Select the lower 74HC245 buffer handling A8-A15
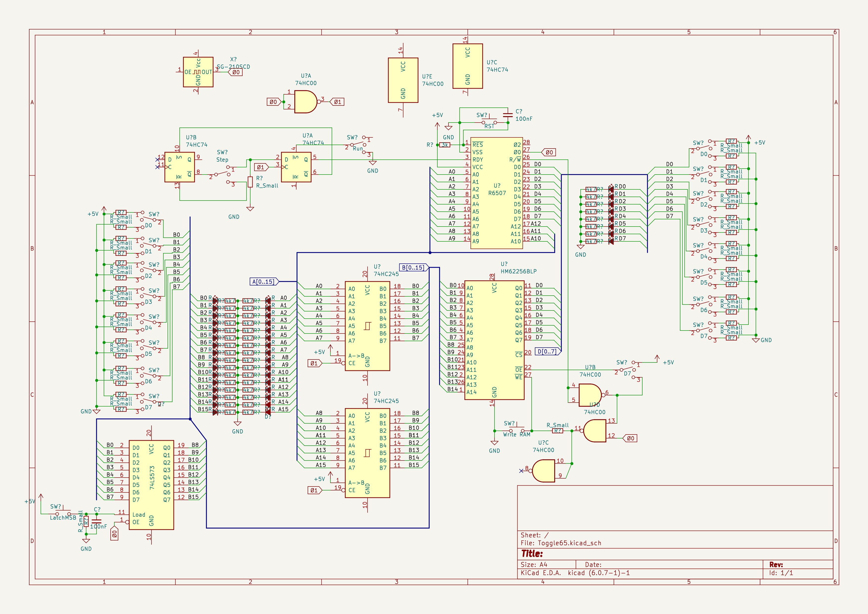 click(367, 453)
